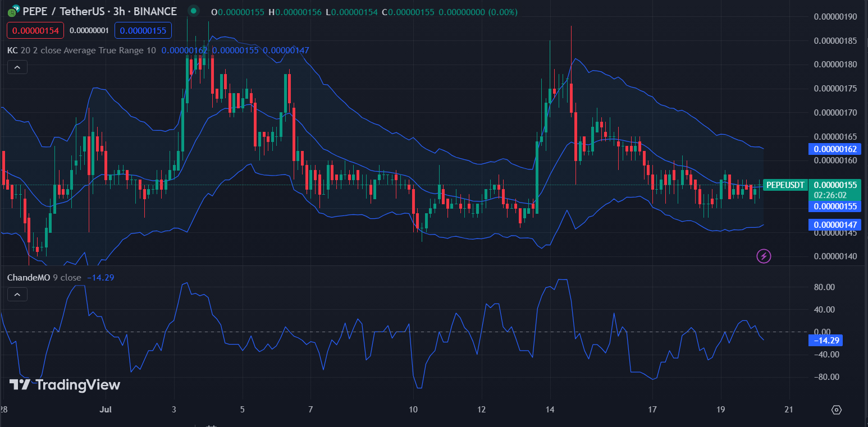Click the 0.00000190 price scale label
The width and height of the screenshot is (868, 427).
[x=835, y=17]
